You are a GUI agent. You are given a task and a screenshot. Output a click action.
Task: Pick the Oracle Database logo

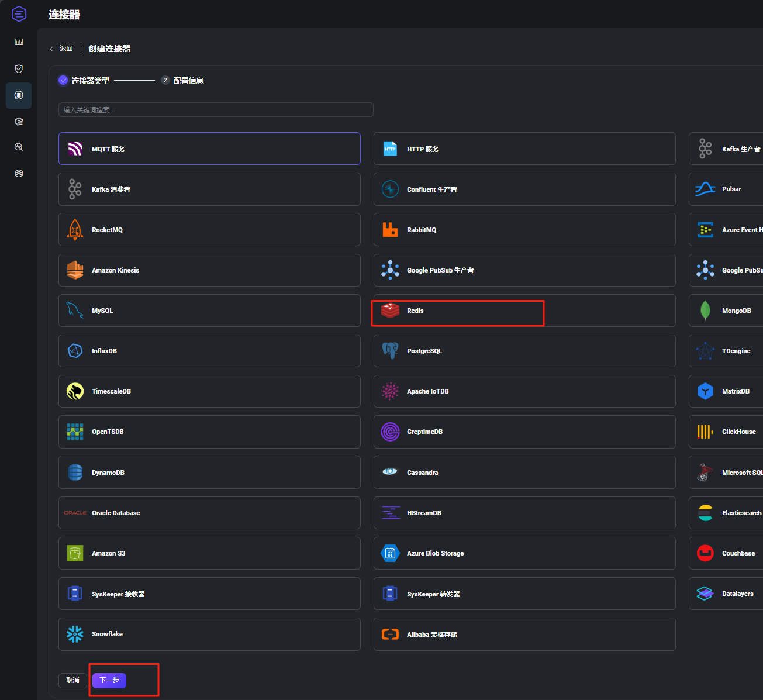click(x=75, y=512)
